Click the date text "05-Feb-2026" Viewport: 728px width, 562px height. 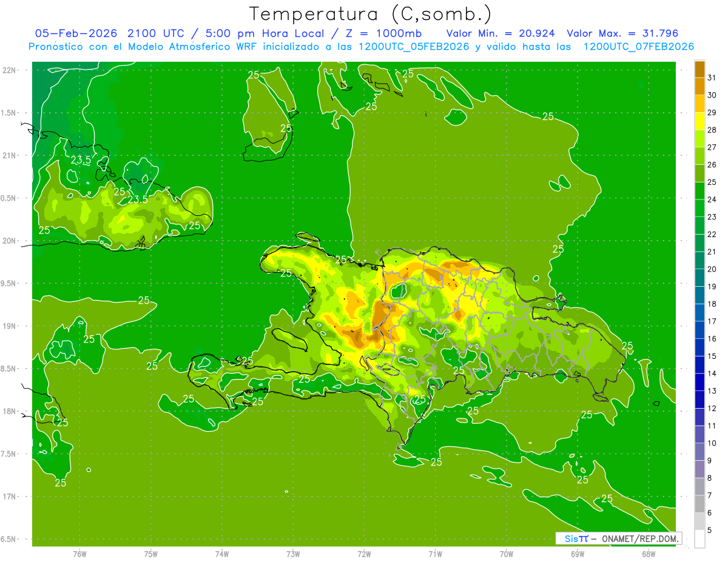tap(76, 33)
